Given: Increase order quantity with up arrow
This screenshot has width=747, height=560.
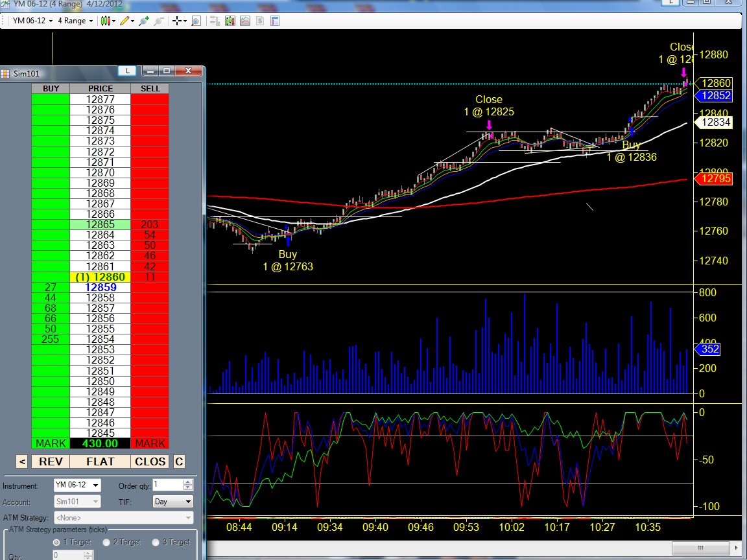Looking at the screenshot, I should click(x=188, y=482).
